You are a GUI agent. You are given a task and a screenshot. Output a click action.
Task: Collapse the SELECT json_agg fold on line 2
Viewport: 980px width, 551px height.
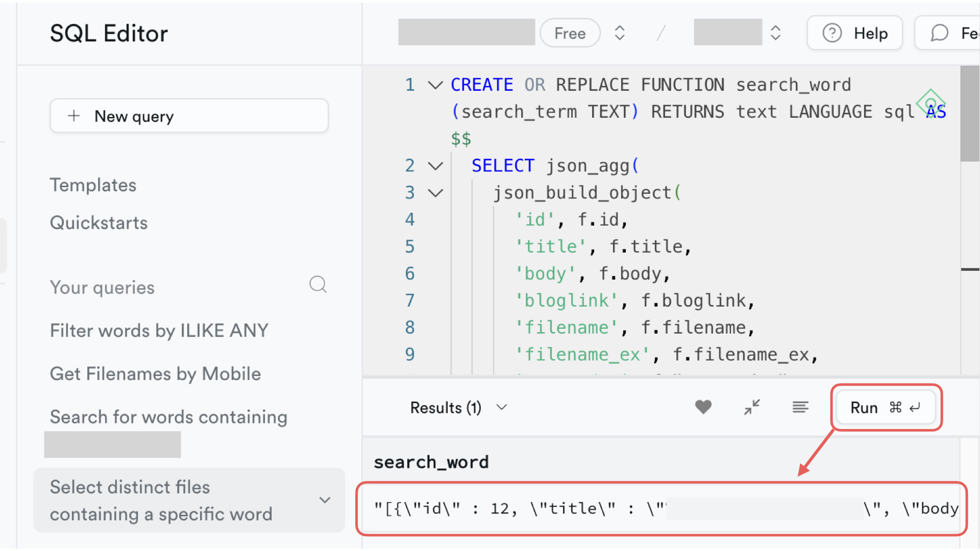pos(435,166)
